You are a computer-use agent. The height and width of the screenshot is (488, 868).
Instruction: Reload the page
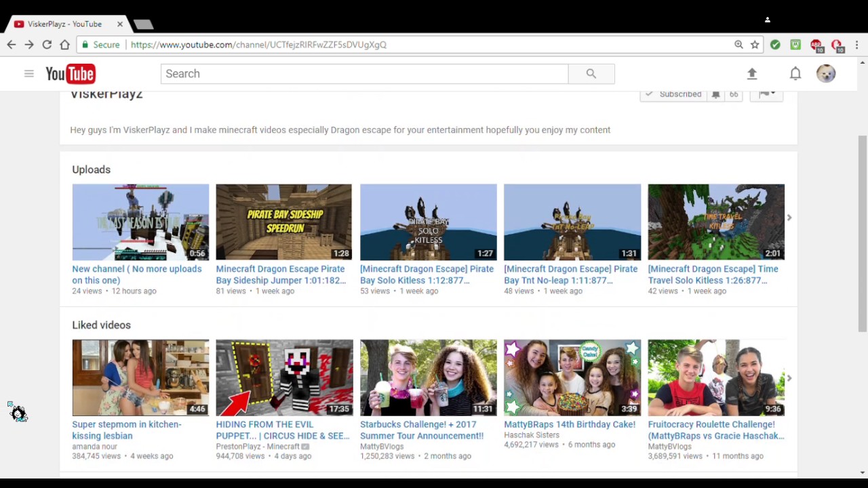coord(47,45)
